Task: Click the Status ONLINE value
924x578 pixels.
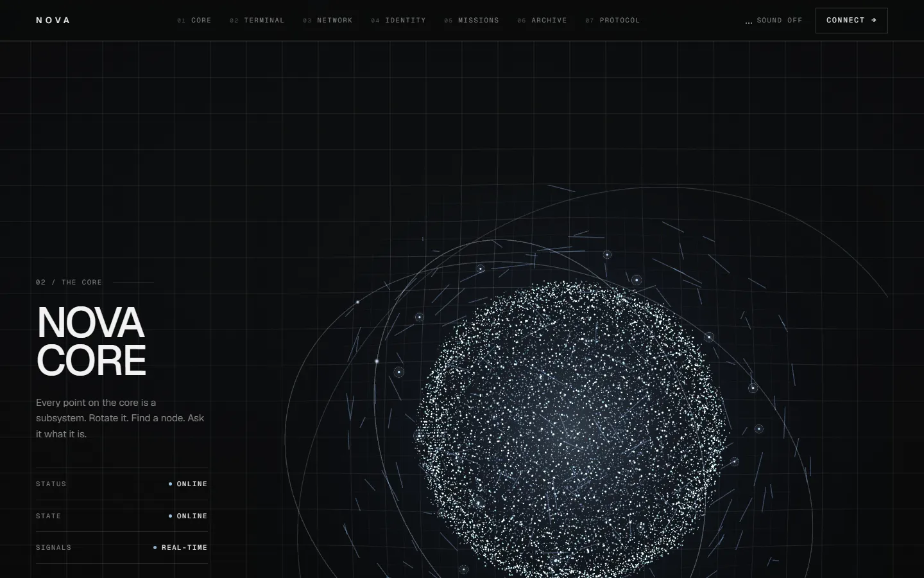Action: point(188,484)
